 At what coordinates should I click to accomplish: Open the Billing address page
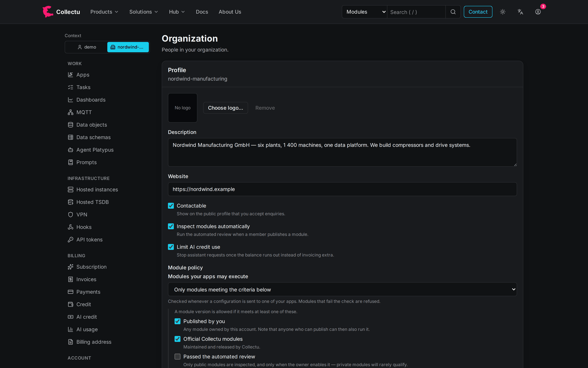[94, 342]
